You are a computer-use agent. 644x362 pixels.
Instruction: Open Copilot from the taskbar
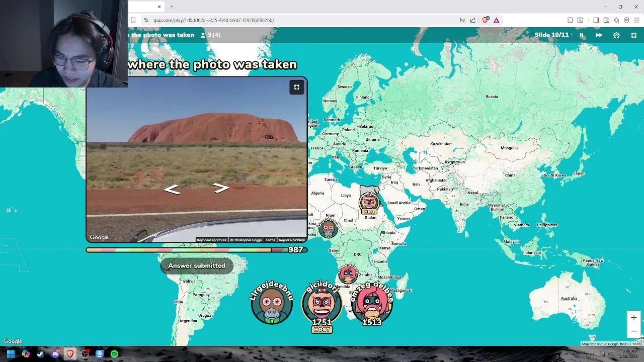pos(26,354)
